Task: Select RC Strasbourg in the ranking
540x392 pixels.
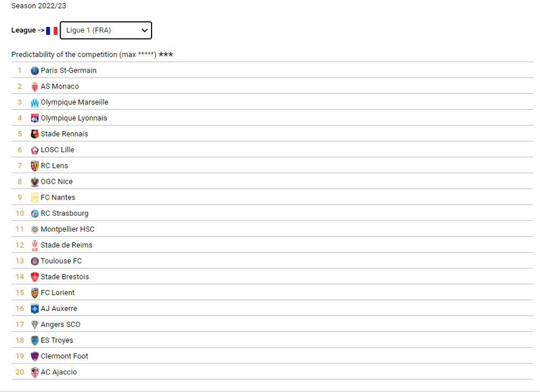Action: (64, 213)
